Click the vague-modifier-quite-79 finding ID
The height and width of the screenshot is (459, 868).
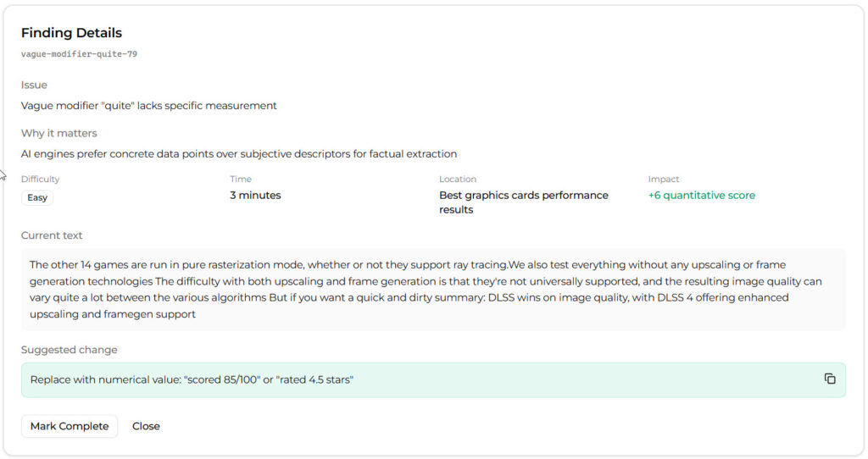pyautogui.click(x=79, y=54)
